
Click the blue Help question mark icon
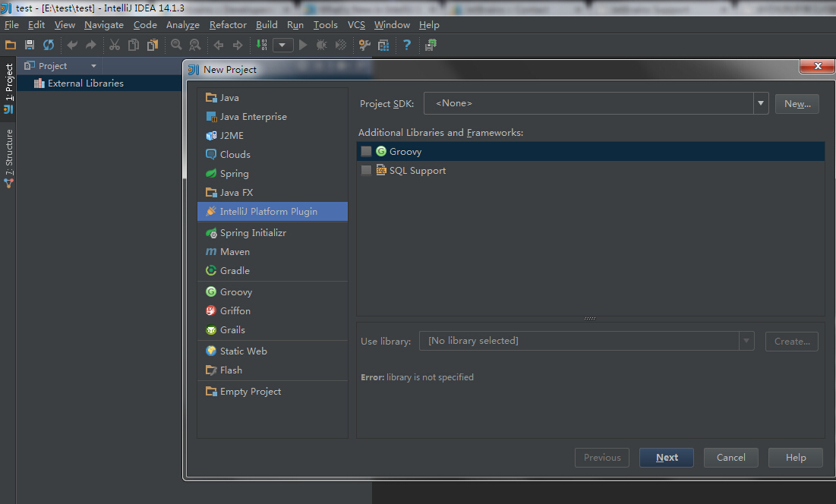407,46
